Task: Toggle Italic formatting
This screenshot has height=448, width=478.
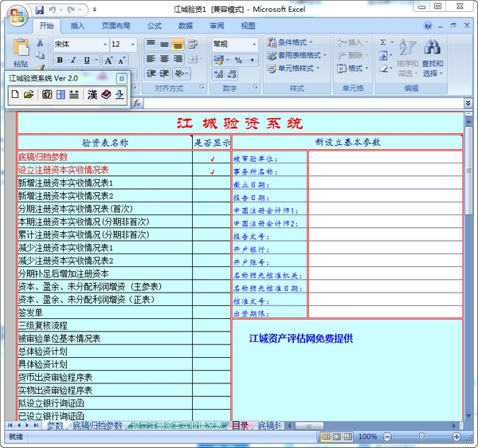Action: pos(73,61)
